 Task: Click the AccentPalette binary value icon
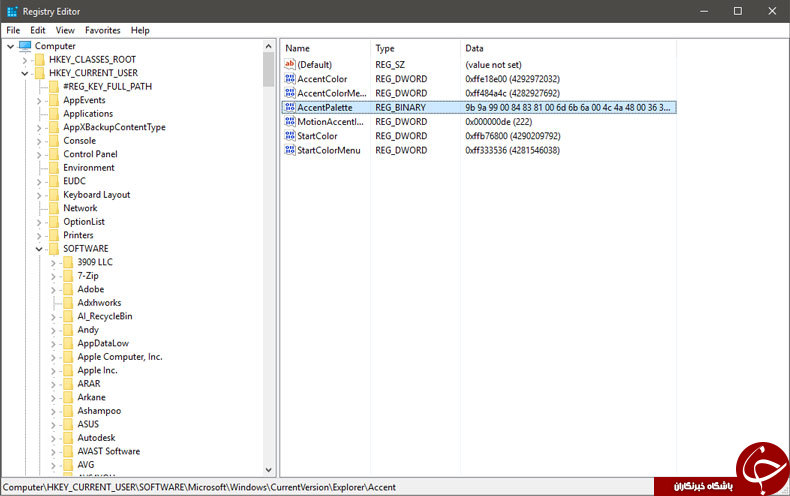click(290, 107)
